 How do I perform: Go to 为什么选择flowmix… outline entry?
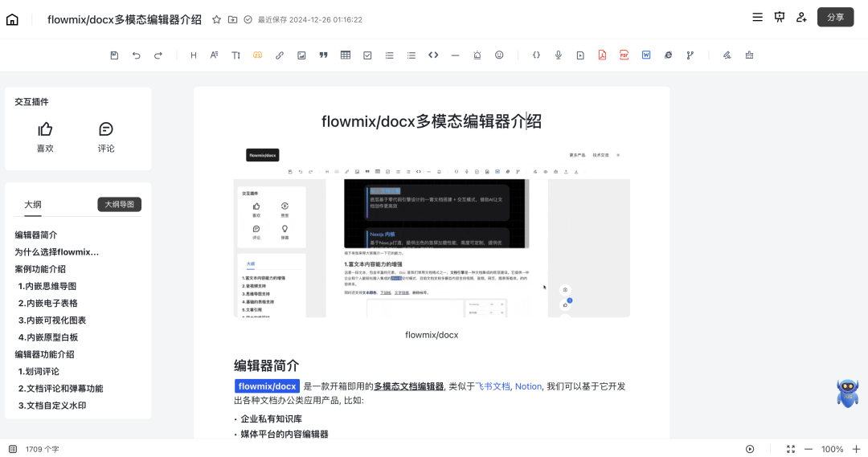coord(56,252)
